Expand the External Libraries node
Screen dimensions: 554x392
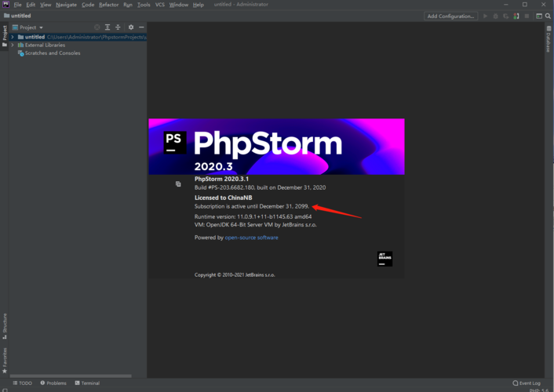point(13,45)
